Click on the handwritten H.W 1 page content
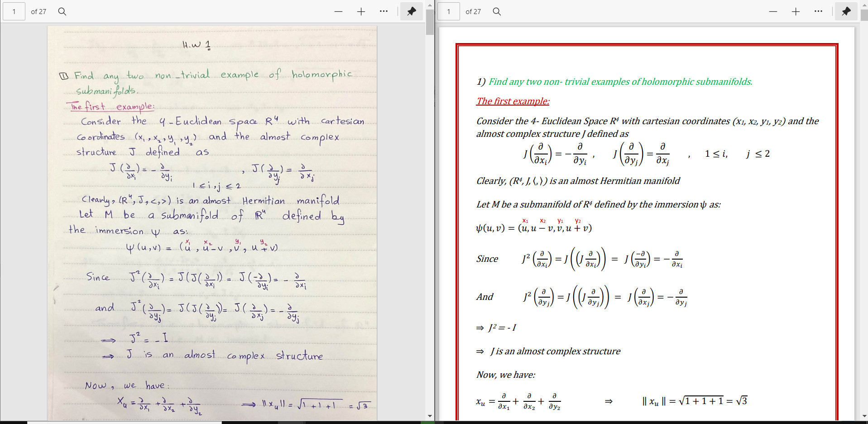 [213, 204]
